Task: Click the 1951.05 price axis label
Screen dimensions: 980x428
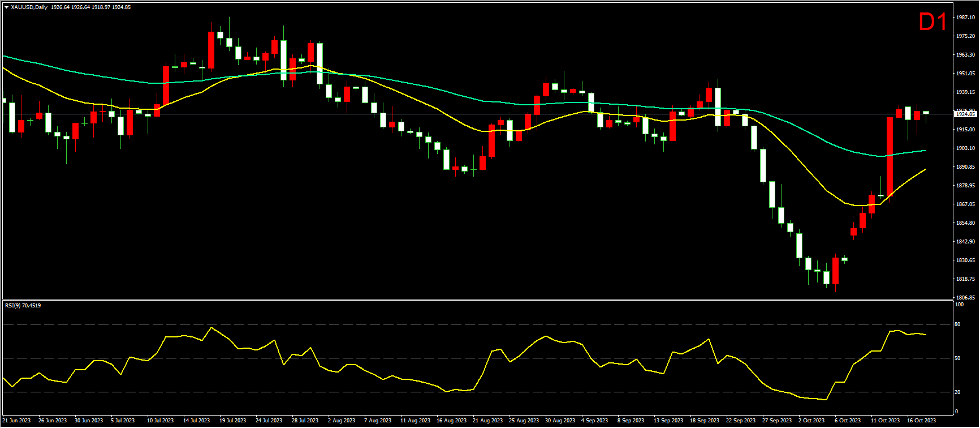Action: [965, 74]
